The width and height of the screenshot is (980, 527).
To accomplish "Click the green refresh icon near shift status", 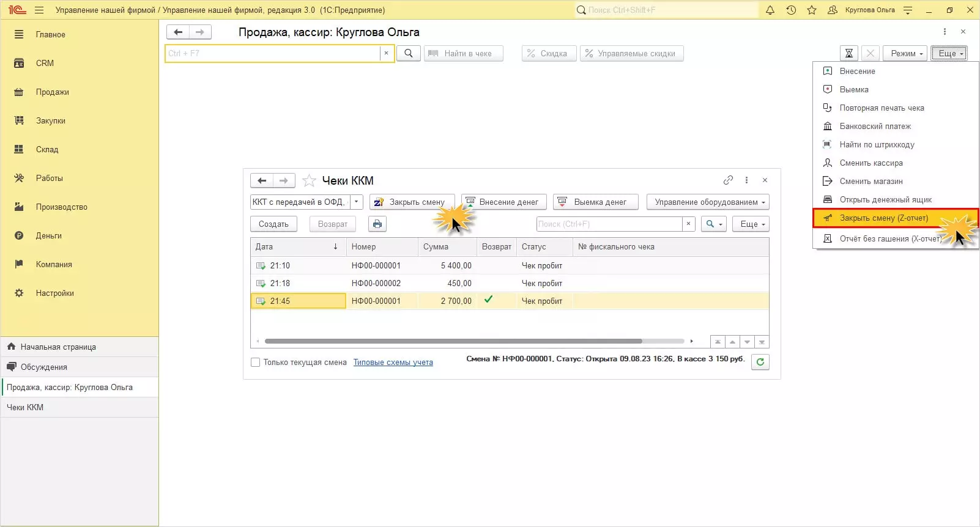I will (760, 362).
